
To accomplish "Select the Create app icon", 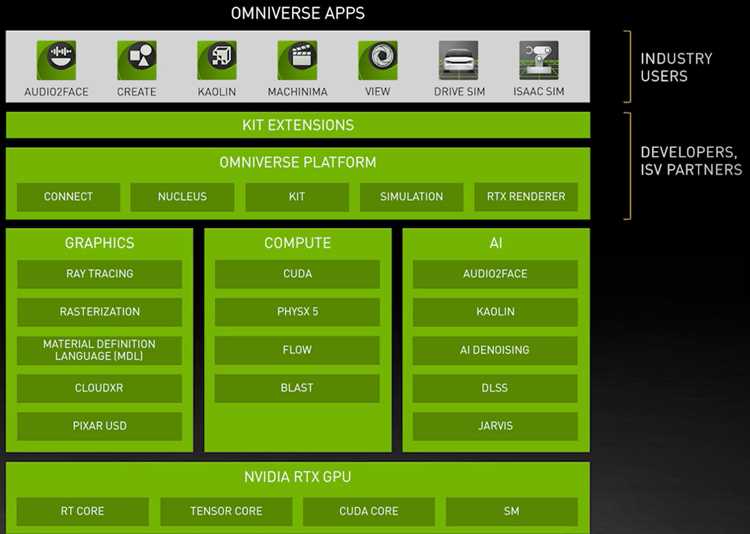I will (137, 60).
